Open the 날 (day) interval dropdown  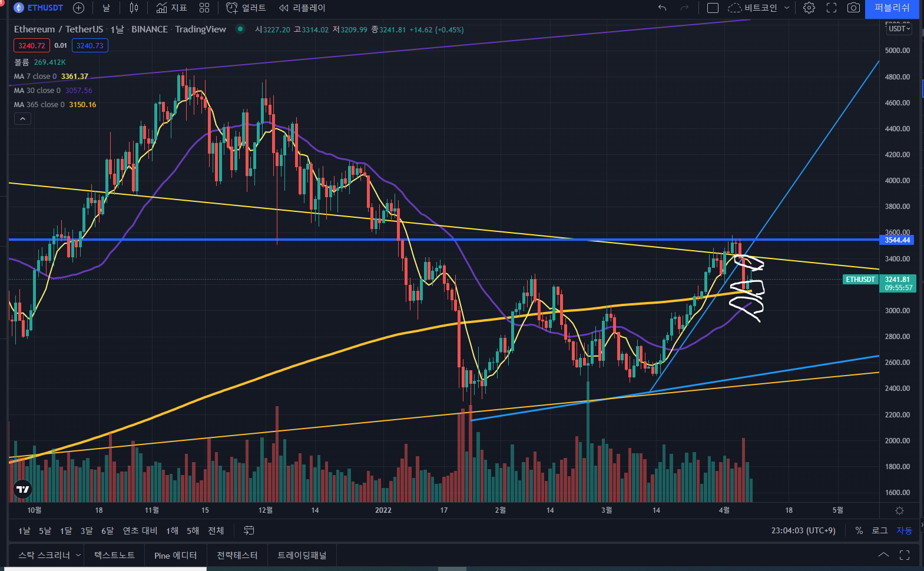pos(106,8)
